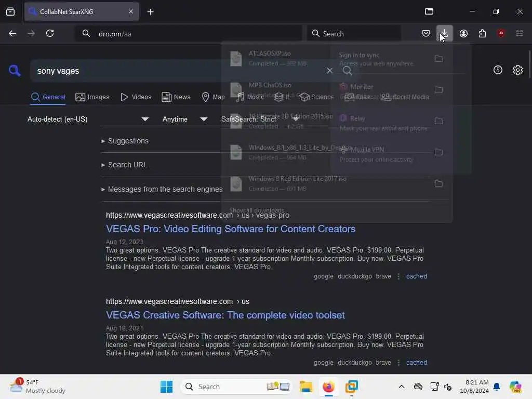Open 'VEGAS Pro: Video Editing Software' result
Screen dimensions: 532x399
[x=230, y=229]
